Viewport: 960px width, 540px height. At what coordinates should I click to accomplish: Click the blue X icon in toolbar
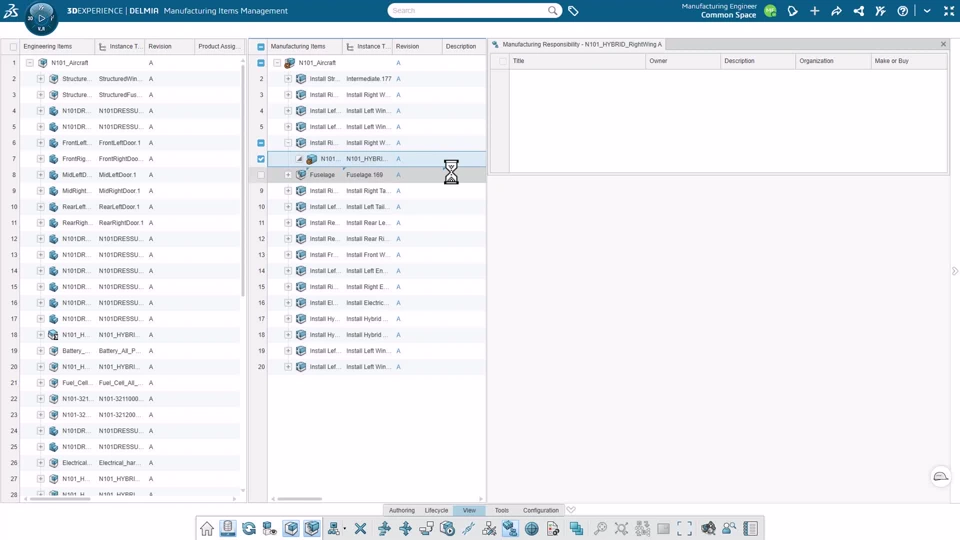(360, 528)
